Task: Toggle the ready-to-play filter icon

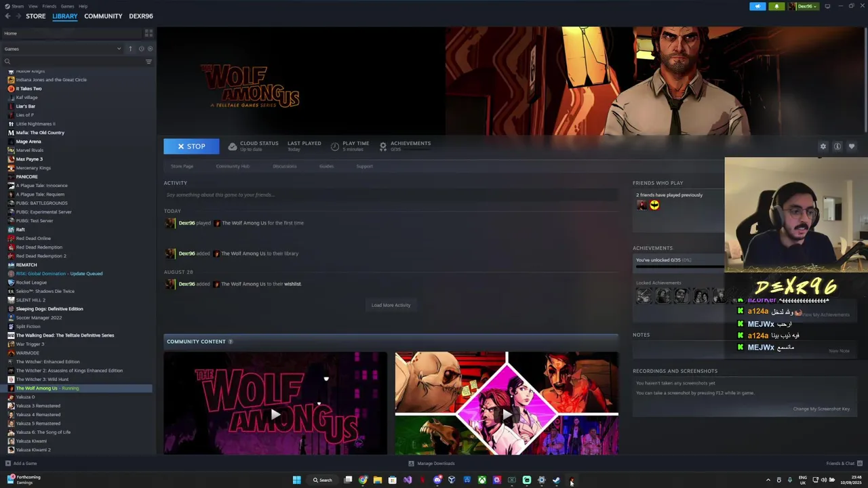Action: pyautogui.click(x=150, y=49)
